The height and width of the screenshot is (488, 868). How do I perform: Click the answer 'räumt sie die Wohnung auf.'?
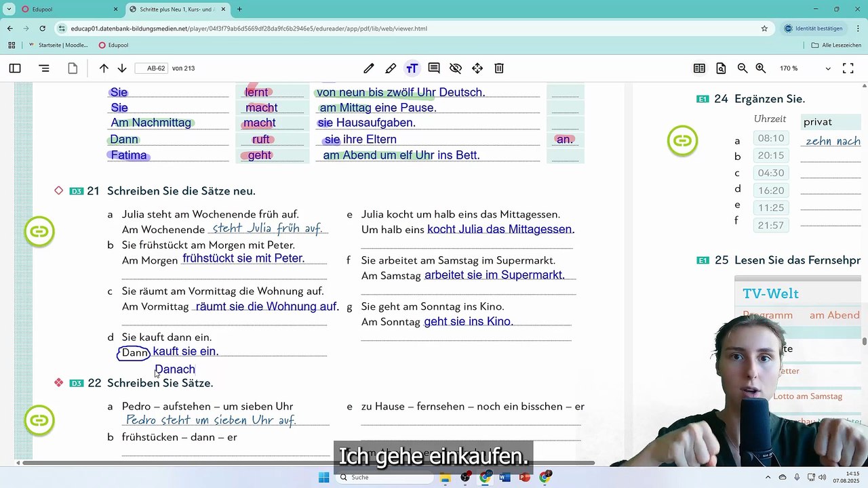(267, 306)
